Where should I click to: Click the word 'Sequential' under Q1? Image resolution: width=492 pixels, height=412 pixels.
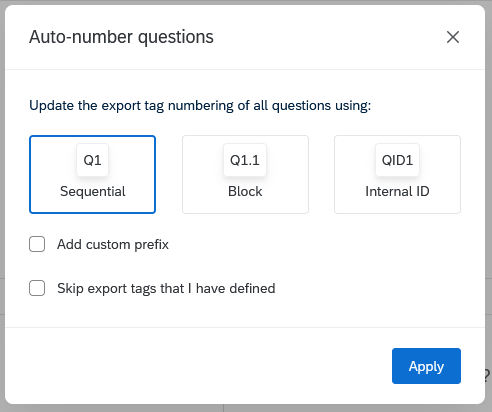click(93, 192)
